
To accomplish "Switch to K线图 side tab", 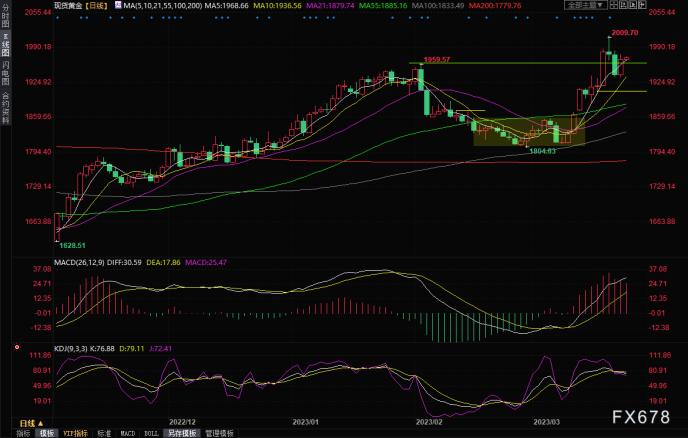I will click(5, 45).
